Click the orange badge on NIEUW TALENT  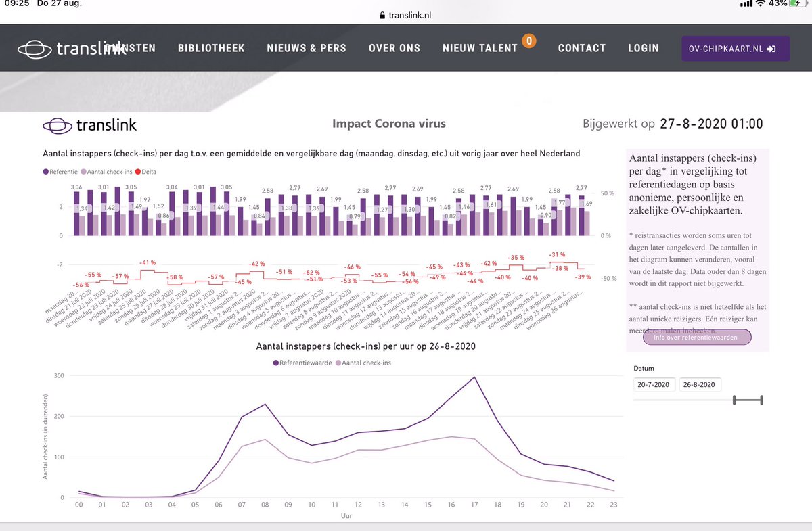pos(529,41)
